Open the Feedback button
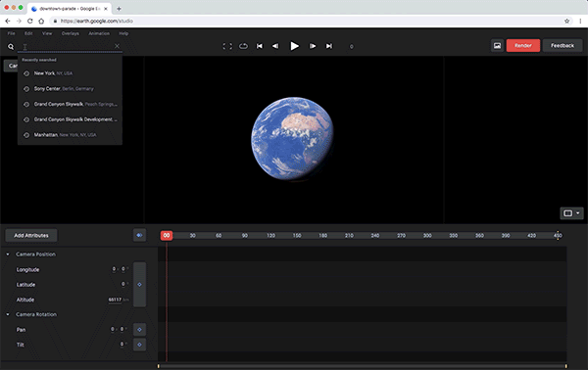Viewport: 588px width, 370px height. click(x=563, y=46)
